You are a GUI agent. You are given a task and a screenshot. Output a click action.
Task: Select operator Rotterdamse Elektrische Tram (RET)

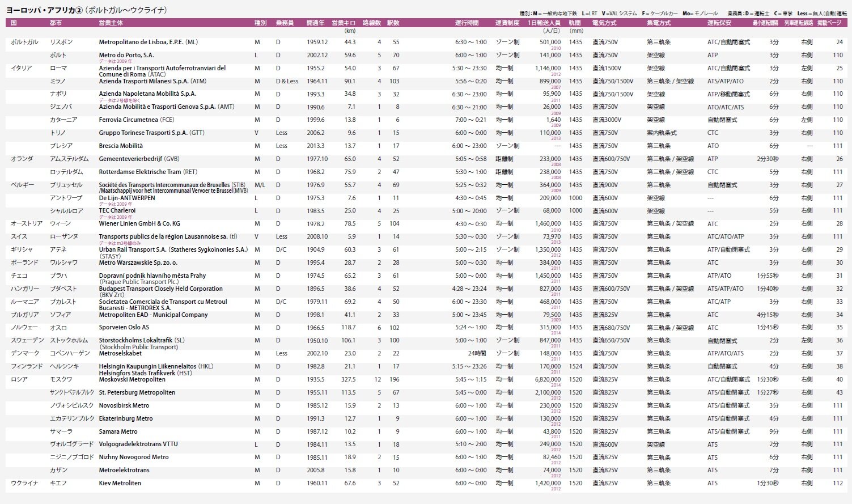point(149,172)
